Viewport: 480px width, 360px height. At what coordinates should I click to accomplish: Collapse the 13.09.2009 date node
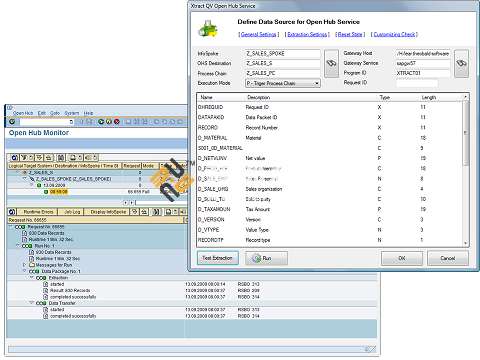33,185
